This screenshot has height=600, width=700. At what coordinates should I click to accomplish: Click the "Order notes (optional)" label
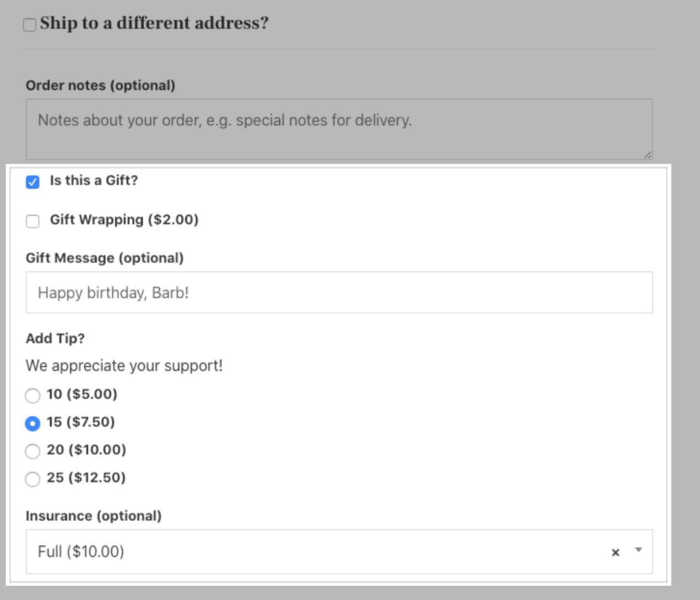click(x=100, y=85)
